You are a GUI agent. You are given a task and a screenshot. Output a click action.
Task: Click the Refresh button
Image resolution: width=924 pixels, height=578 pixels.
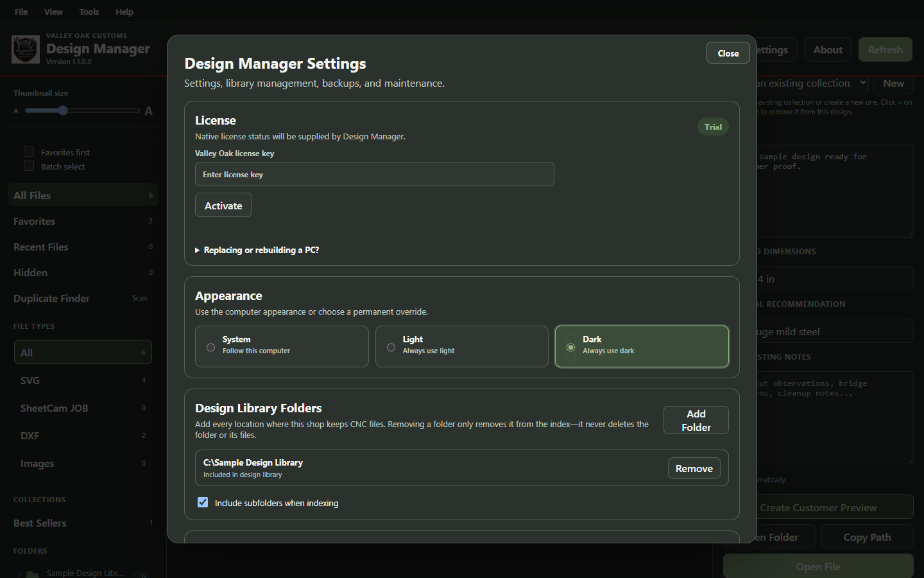click(886, 49)
